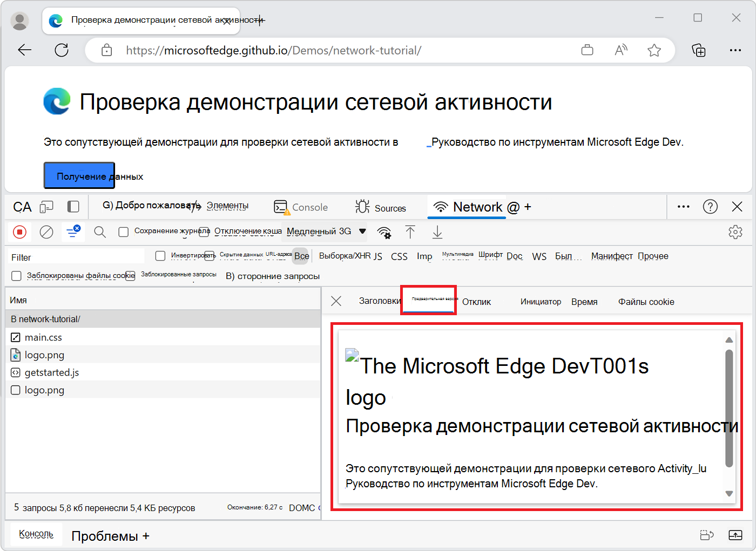The width and height of the screenshot is (756, 551).
Task: Filter requests by Шрифт type
Action: tap(490, 255)
